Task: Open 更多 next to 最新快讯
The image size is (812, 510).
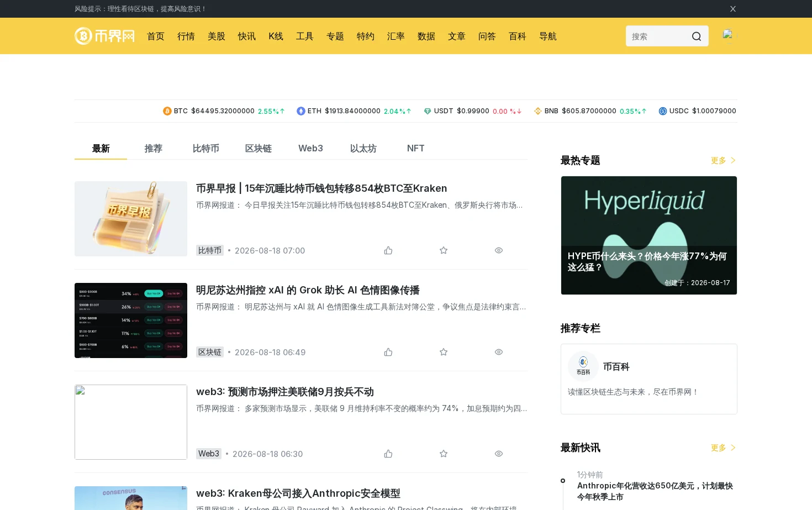Action: tap(724, 448)
